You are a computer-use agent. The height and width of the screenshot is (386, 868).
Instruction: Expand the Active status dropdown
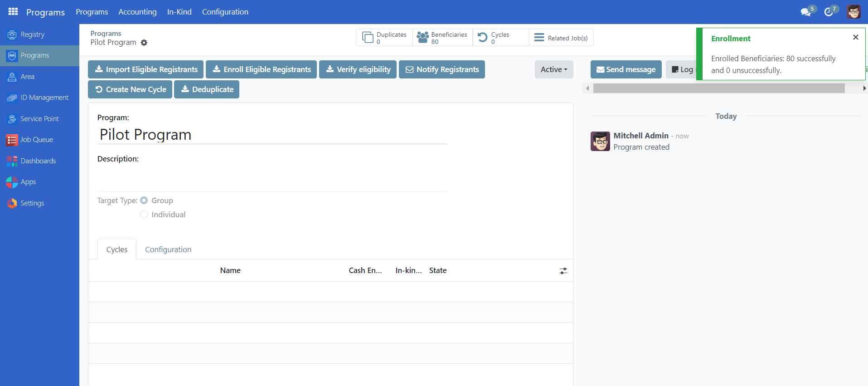tap(553, 69)
